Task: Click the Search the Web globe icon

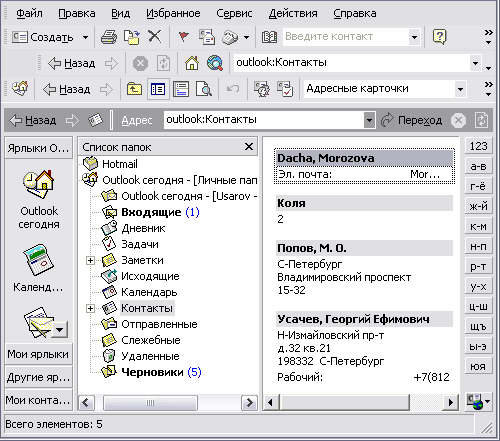Action: tap(215, 63)
